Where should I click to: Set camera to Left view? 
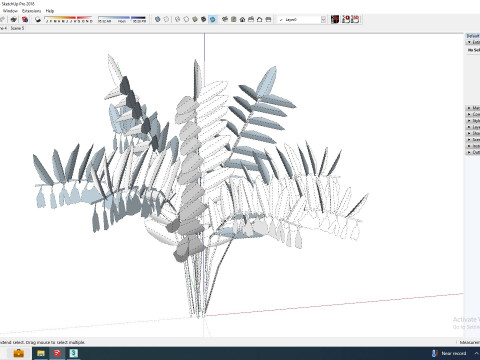point(268,19)
